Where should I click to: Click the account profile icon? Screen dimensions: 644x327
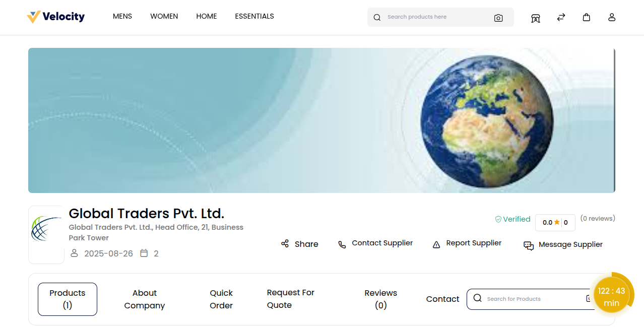click(611, 17)
